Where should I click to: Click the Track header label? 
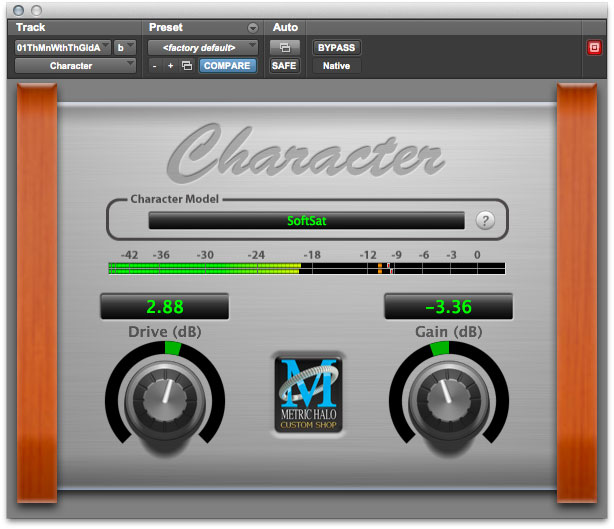31,27
